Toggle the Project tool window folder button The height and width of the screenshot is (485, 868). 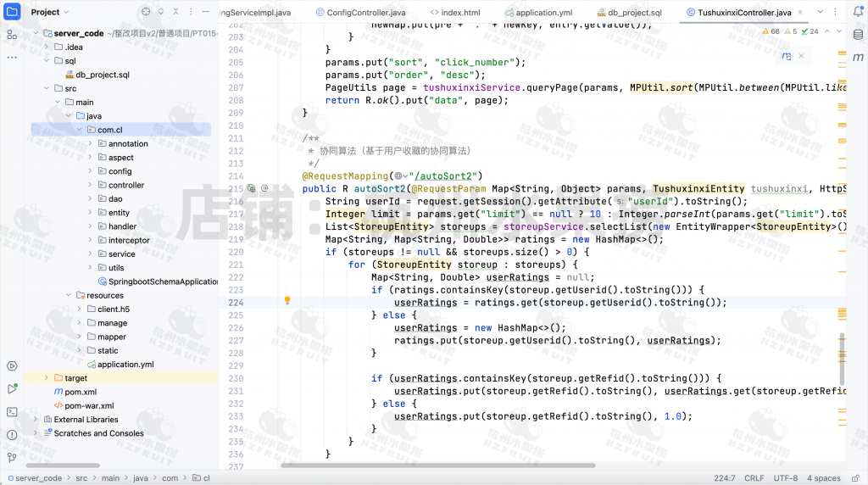[12, 12]
